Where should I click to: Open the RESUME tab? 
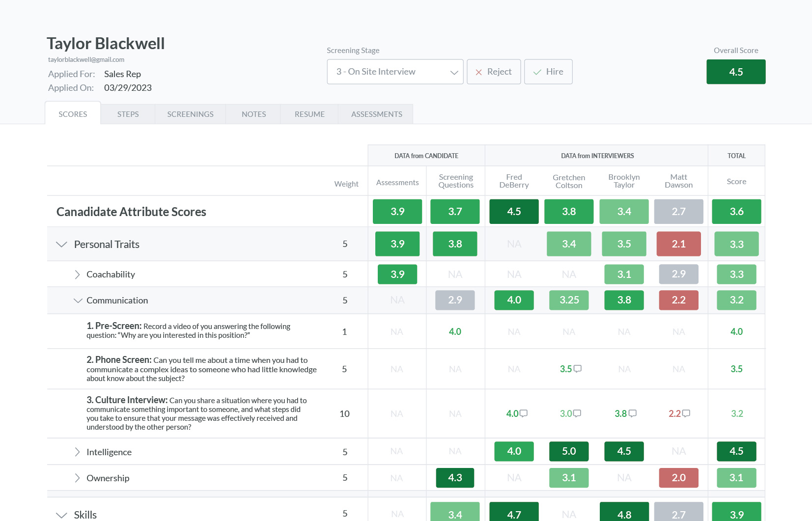point(309,114)
